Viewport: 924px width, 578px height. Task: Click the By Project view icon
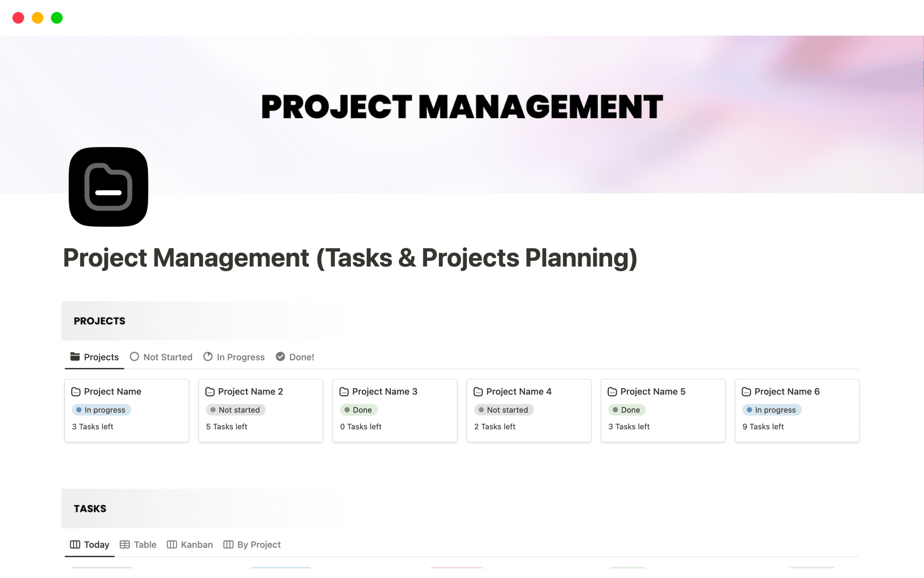pos(229,544)
